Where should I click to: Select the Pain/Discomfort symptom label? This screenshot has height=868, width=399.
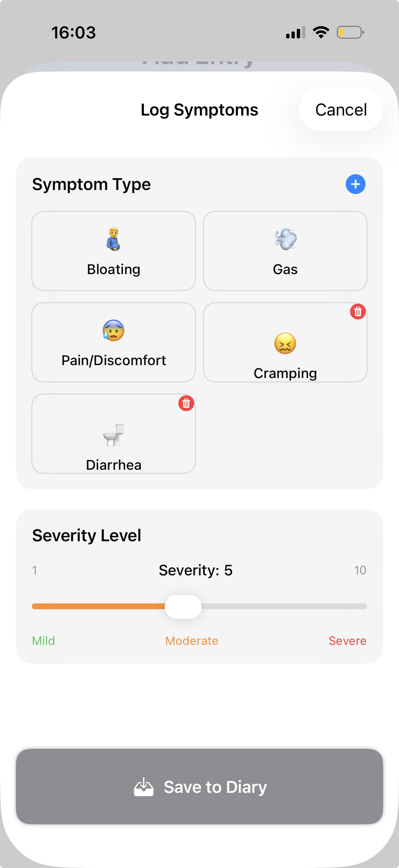(x=113, y=361)
